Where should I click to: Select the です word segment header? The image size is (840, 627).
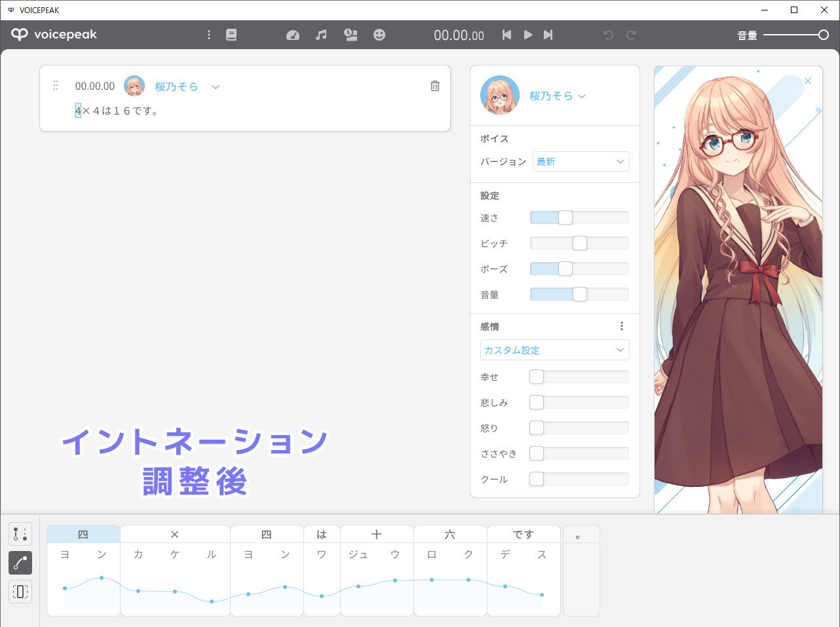524,534
